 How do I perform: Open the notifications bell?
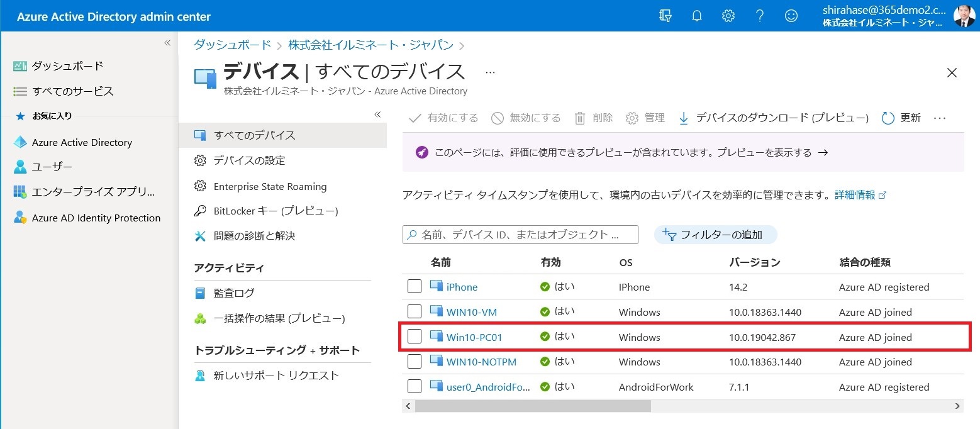697,16
